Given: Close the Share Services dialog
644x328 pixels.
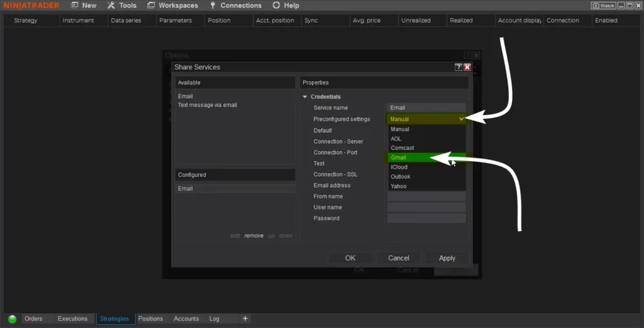Looking at the screenshot, I should 467,67.
